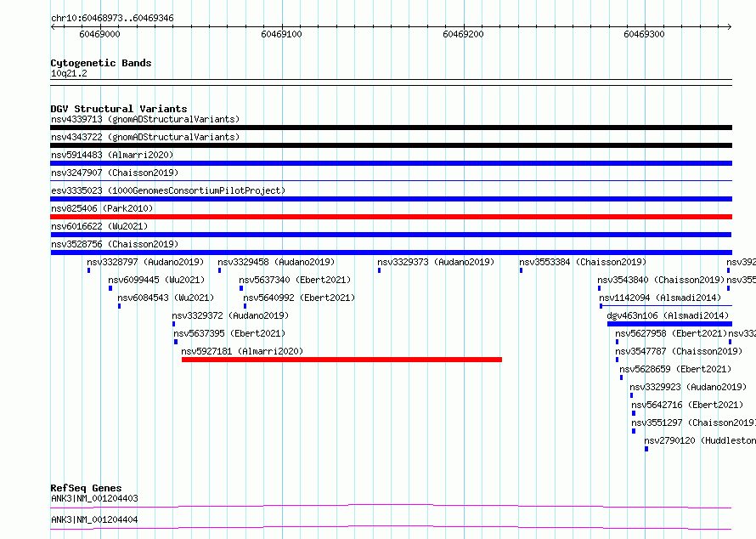Click nsv6099445 (Wu2021) label

pos(156,280)
